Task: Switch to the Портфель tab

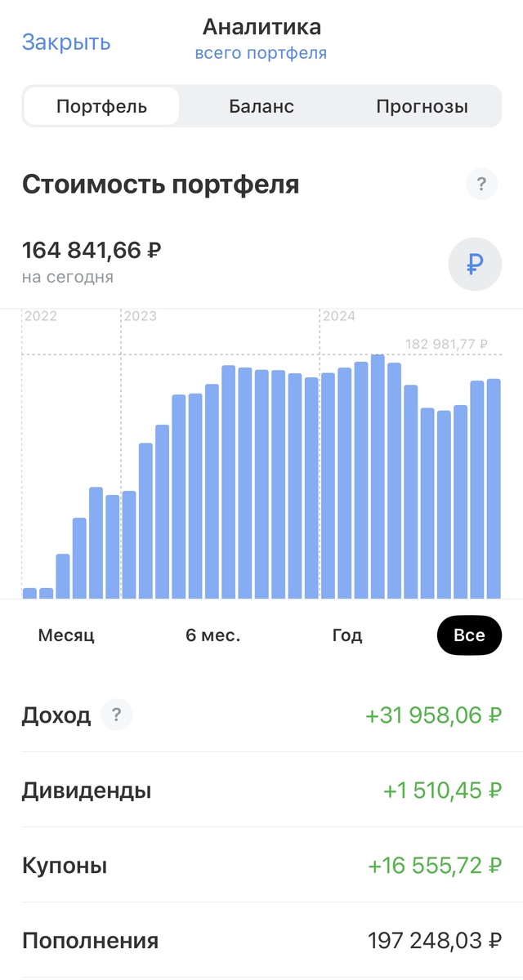Action: point(101,105)
